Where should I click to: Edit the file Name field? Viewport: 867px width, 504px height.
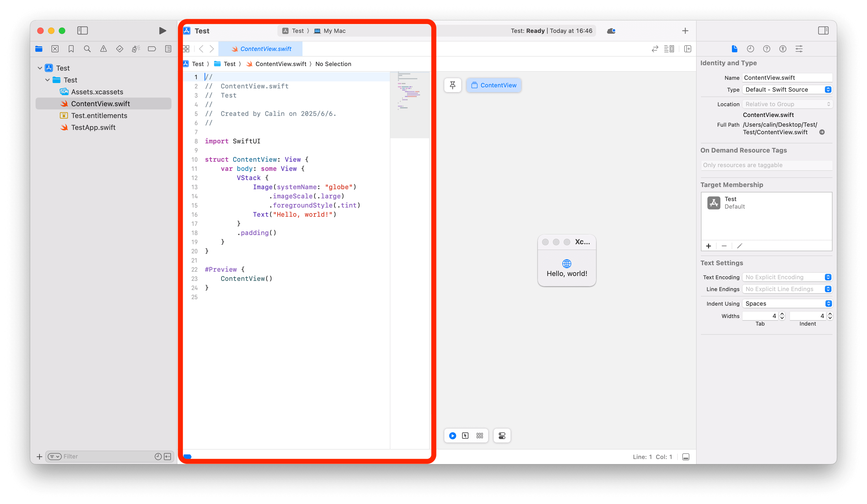(787, 78)
